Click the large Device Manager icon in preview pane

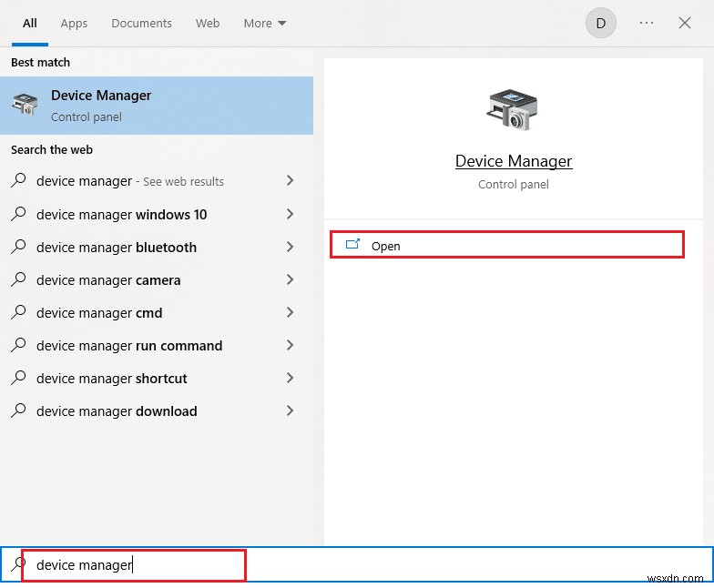tap(513, 110)
